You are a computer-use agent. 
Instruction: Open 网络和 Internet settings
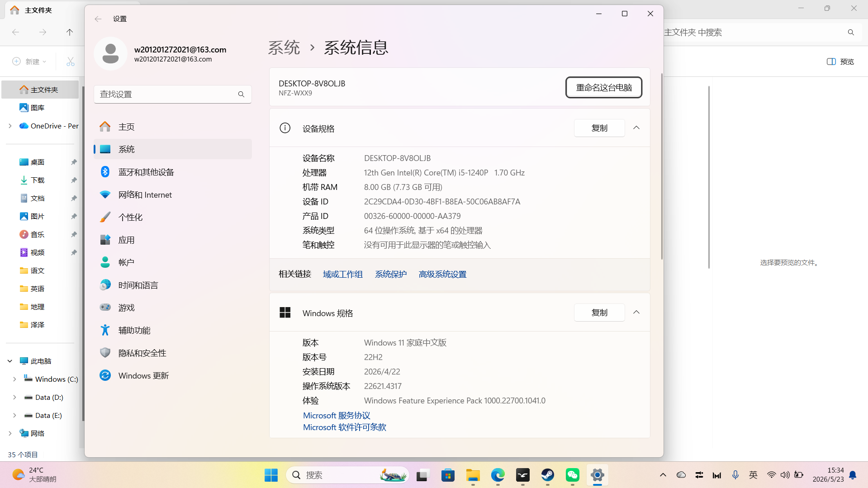172,194
